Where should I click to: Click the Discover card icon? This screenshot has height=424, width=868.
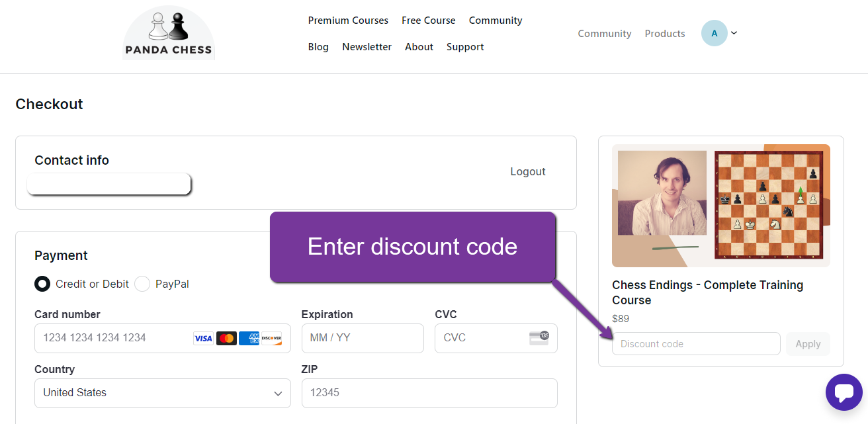tap(271, 339)
